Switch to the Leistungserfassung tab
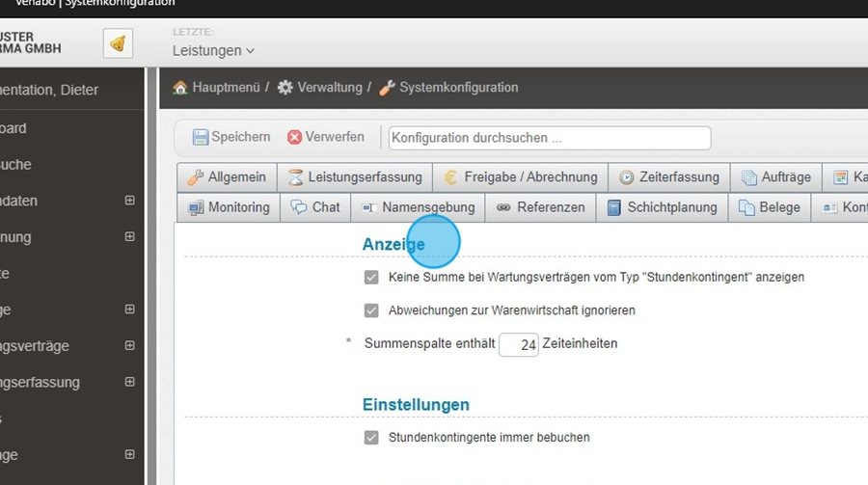The height and width of the screenshot is (485, 868). 354,177
